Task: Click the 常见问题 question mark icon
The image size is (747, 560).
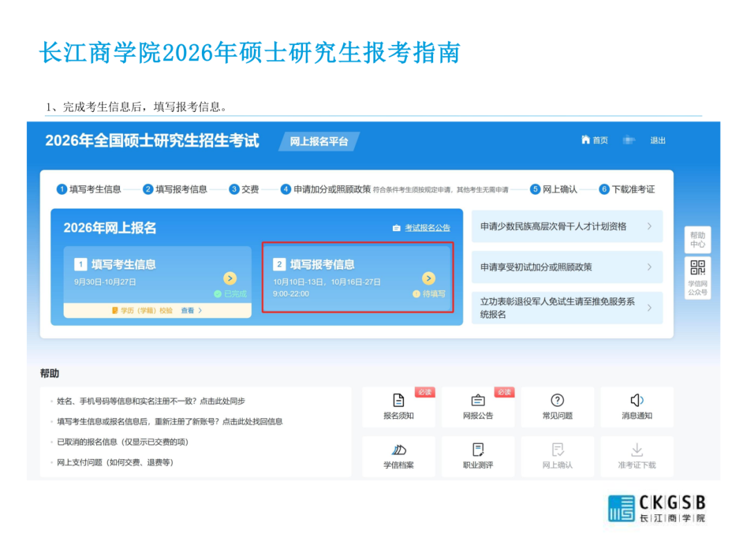Action: click(557, 401)
